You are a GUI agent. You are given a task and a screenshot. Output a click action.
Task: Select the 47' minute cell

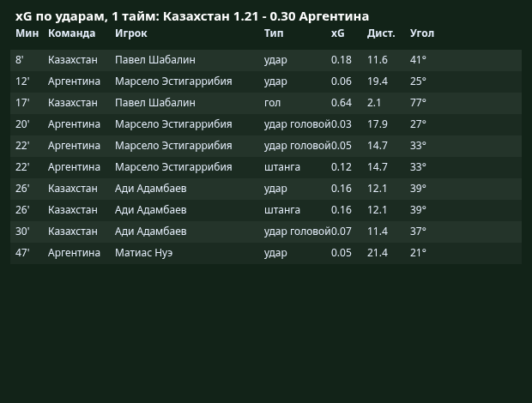pyautogui.click(x=22, y=252)
